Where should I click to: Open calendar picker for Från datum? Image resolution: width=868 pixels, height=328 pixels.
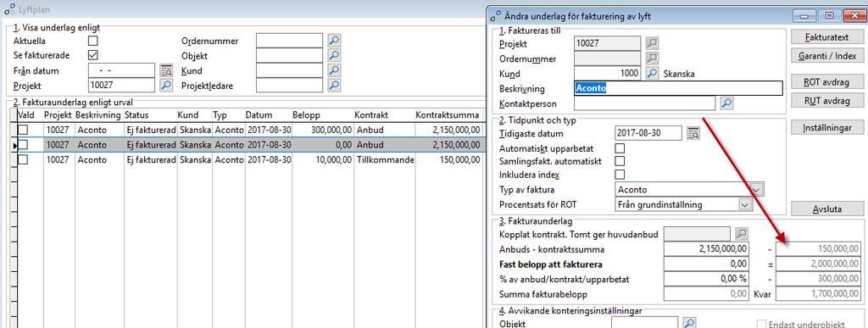pyautogui.click(x=166, y=70)
